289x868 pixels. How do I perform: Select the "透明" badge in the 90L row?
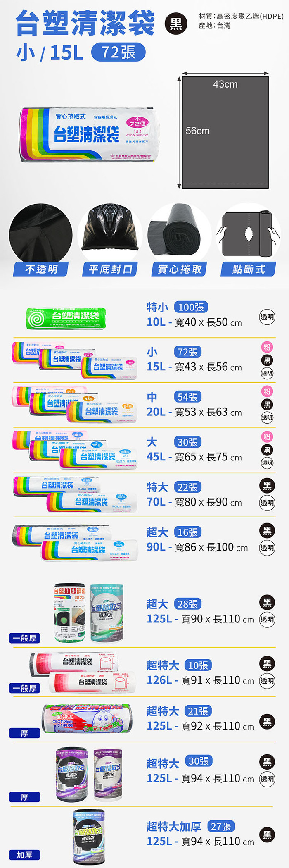pos(267,548)
